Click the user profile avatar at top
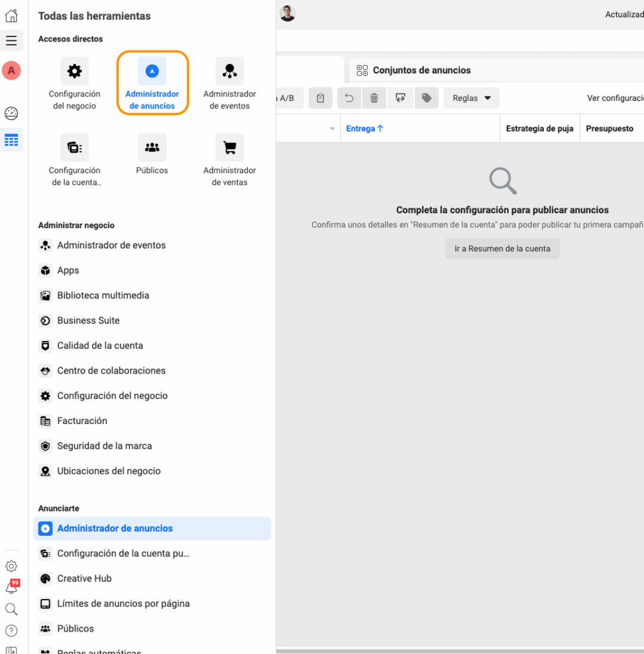Viewport: 644px width, 654px height. [288, 13]
